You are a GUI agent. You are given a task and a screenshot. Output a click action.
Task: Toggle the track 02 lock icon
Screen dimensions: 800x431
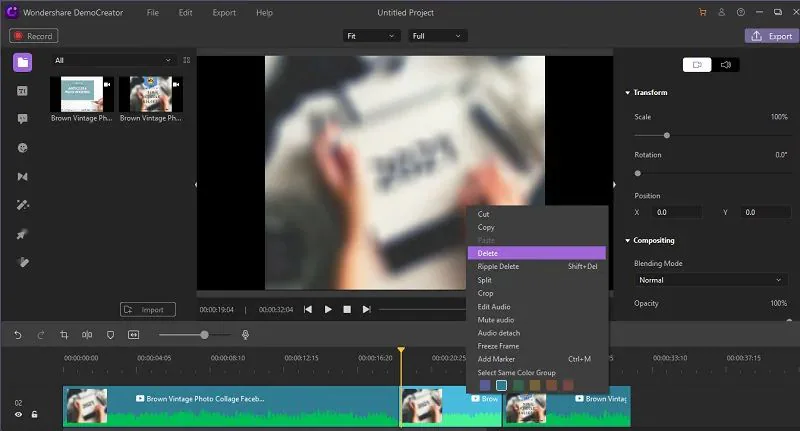click(x=34, y=415)
